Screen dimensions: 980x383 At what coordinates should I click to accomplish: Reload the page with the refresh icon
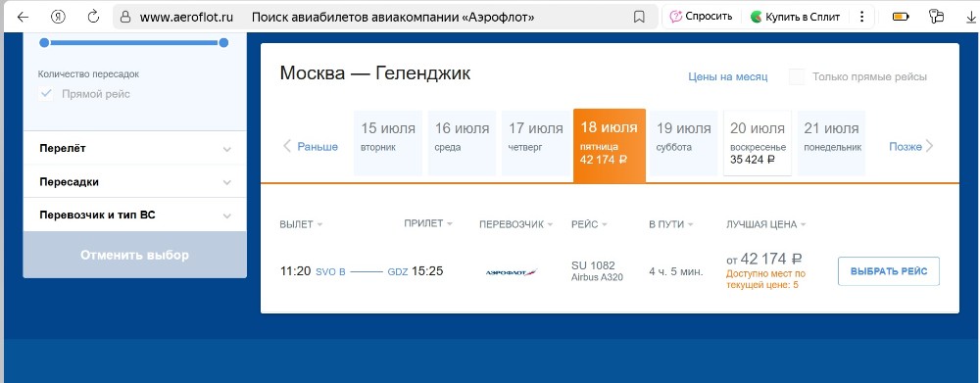point(94,17)
